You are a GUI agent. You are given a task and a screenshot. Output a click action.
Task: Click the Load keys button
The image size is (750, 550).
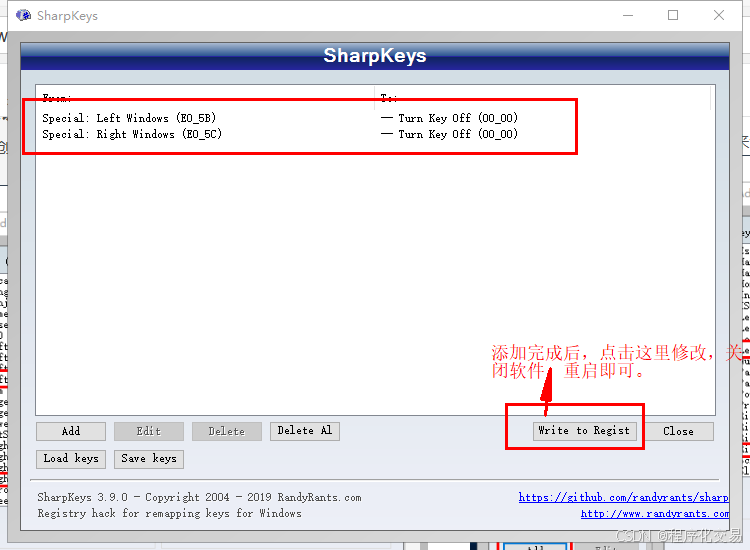pos(71,459)
